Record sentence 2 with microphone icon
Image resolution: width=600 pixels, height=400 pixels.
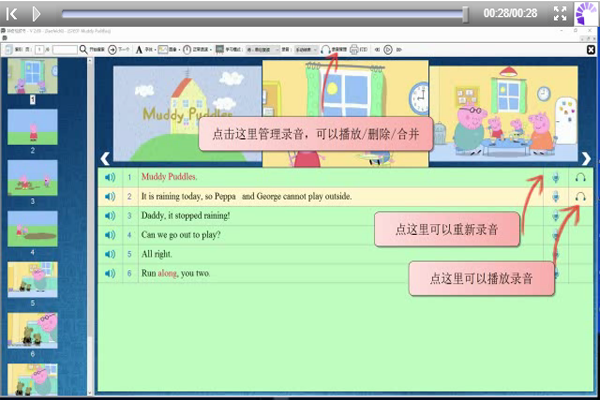point(556,196)
